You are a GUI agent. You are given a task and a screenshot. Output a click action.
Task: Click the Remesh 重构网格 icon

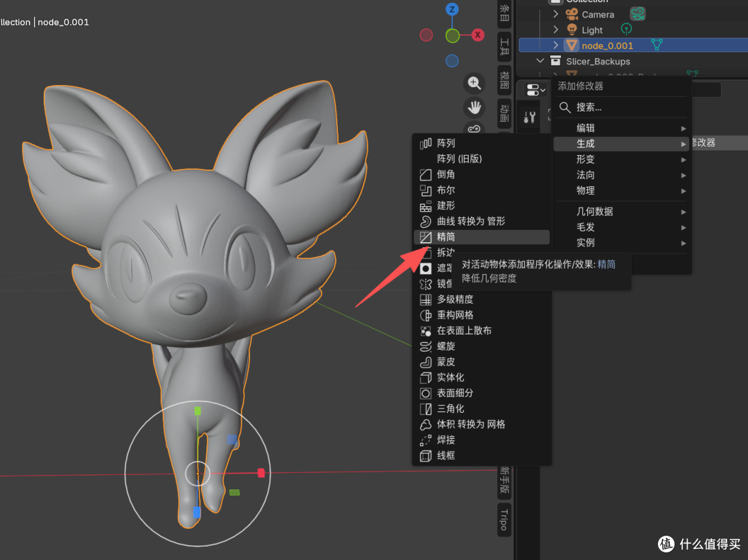425,315
